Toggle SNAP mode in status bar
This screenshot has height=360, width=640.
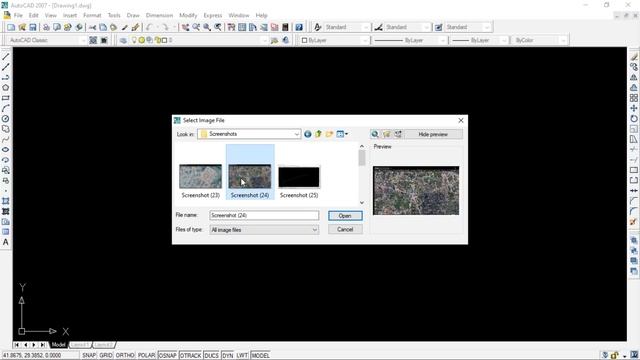[x=89, y=356]
